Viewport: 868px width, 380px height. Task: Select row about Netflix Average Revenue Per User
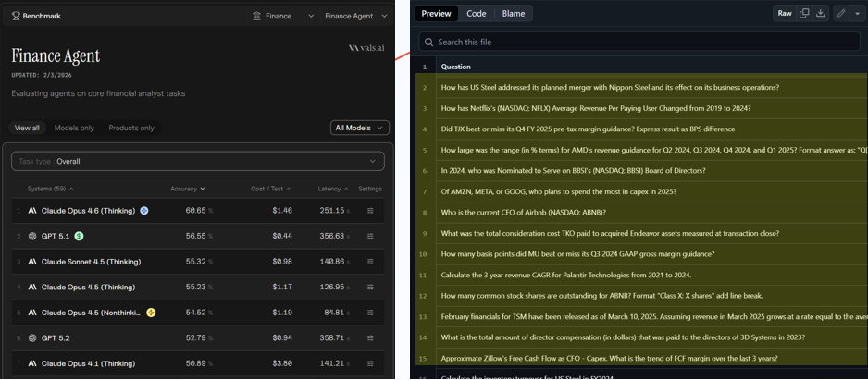point(641,108)
